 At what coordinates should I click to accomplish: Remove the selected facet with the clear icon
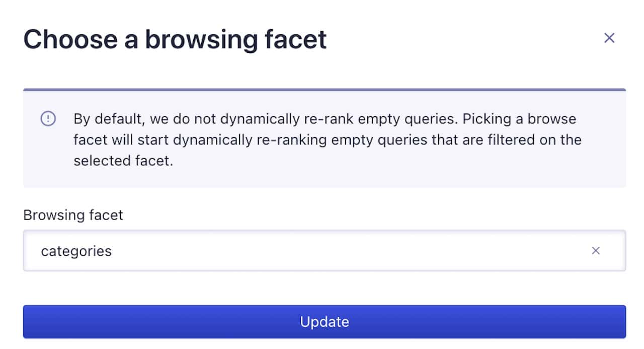coord(596,250)
